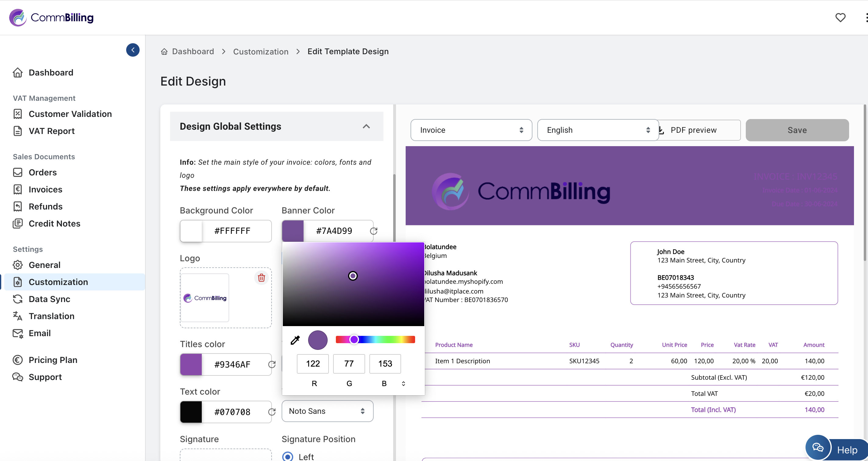
Task: Click the R value input field
Action: 312,364
